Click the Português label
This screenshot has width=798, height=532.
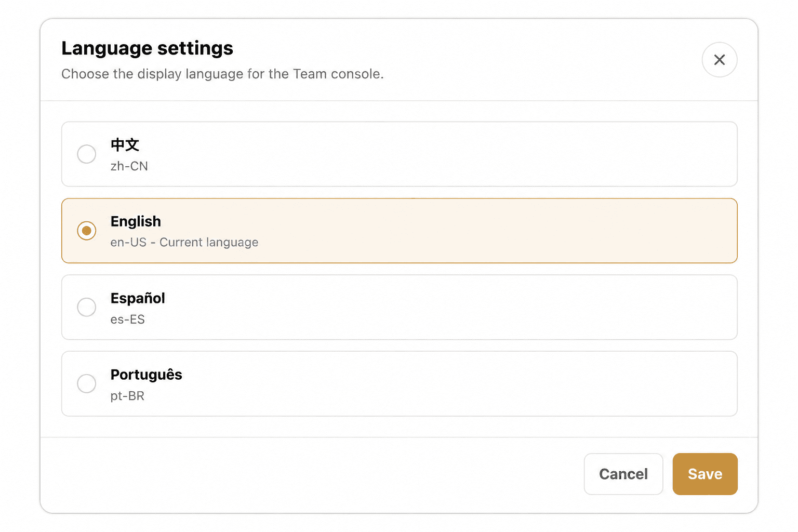pos(147,375)
